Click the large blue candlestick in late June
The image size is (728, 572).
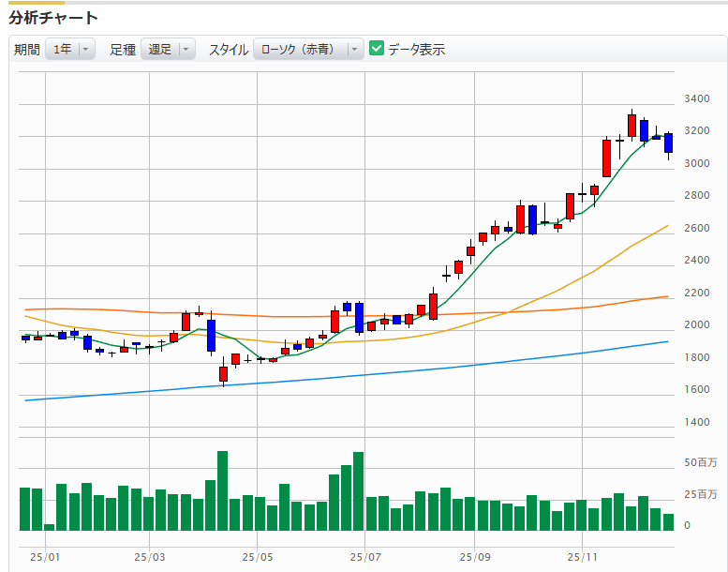click(359, 317)
